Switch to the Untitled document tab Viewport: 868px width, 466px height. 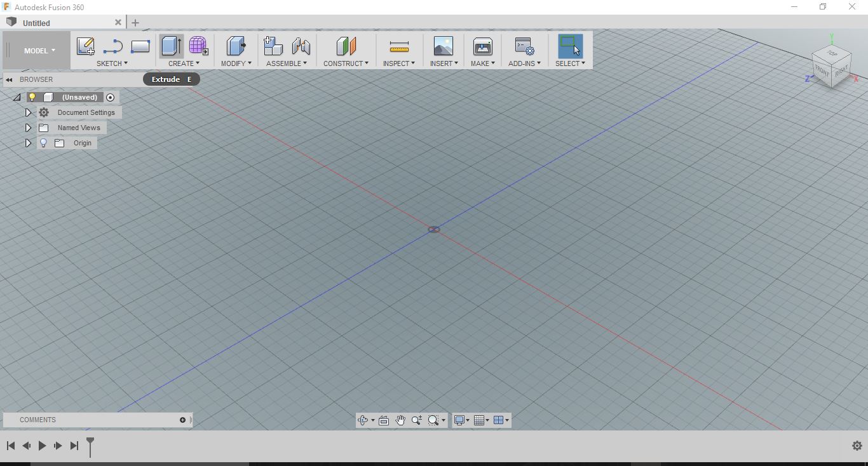point(37,23)
